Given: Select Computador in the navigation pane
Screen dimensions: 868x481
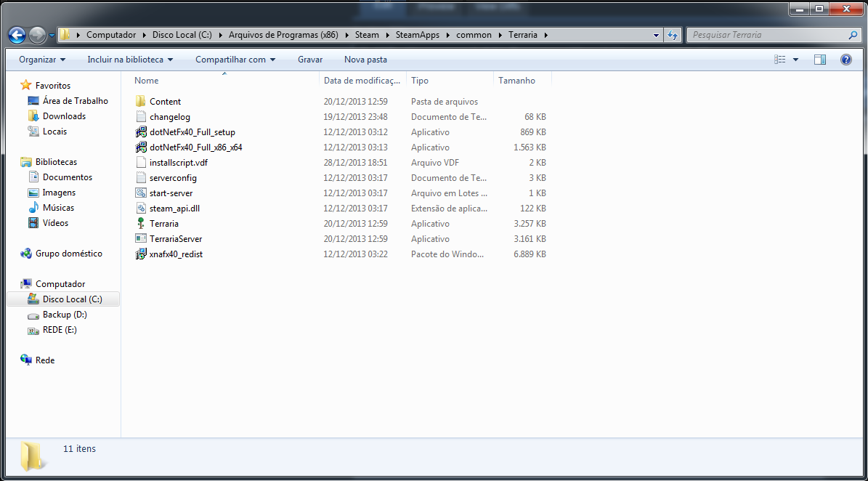Looking at the screenshot, I should click(60, 284).
